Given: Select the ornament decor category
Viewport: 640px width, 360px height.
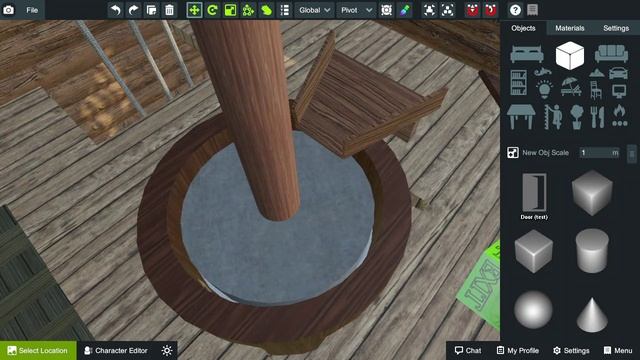Looking at the screenshot, I should click(x=542, y=72).
